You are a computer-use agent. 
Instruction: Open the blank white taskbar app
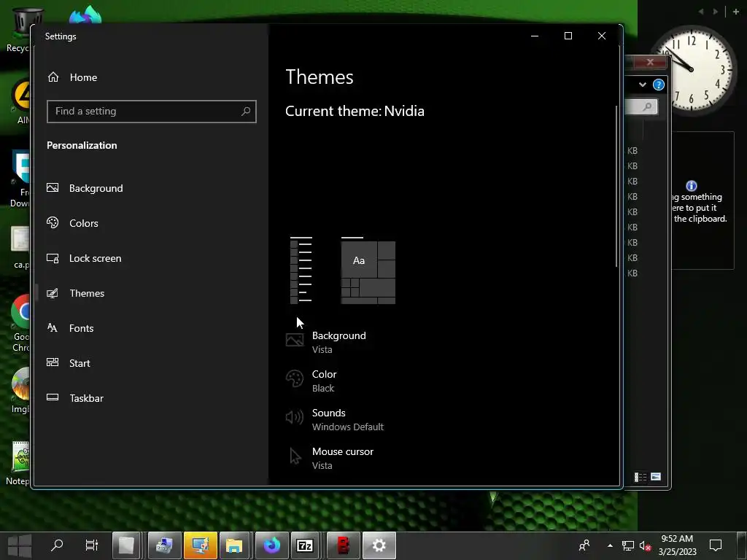[126, 545]
